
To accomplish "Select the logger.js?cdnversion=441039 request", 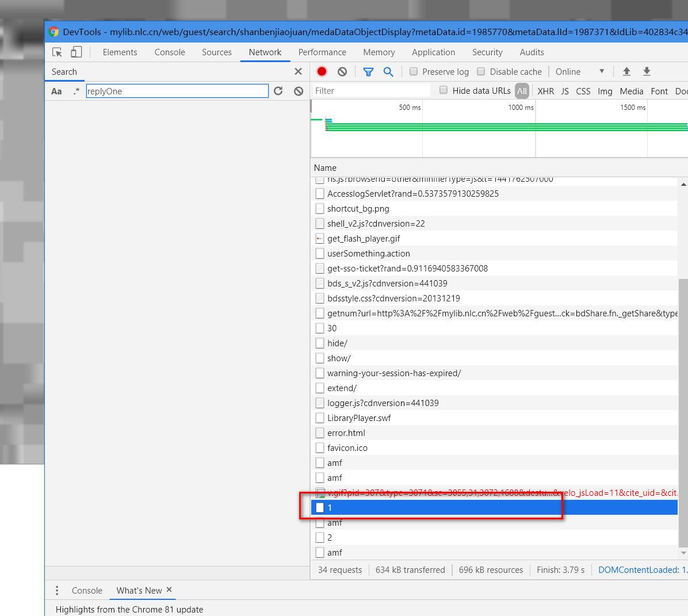I will (x=494, y=403).
